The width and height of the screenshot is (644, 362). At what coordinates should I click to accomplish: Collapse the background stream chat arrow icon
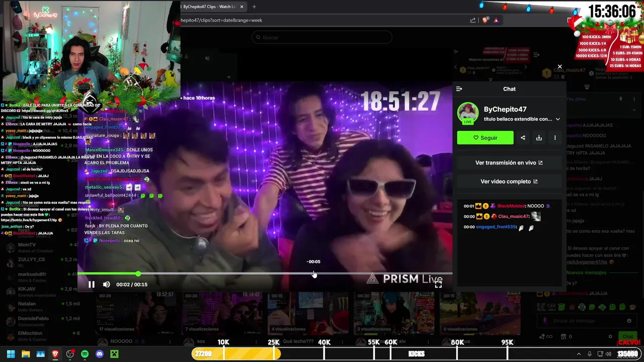pyautogui.click(x=536, y=54)
